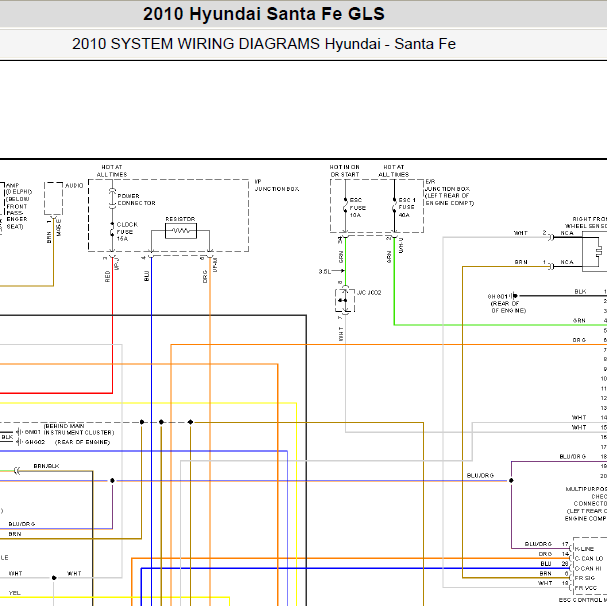
Task: Click the "BLU/ORG" label at connector pin 18
Action: click(x=573, y=457)
